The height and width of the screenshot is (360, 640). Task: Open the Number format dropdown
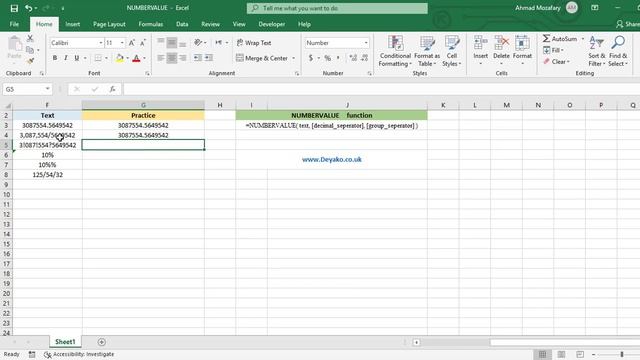click(366, 43)
